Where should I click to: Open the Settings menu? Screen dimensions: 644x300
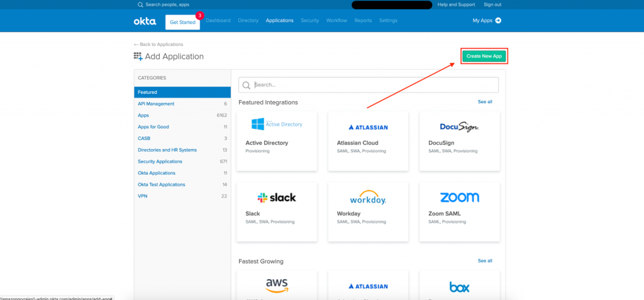point(388,21)
